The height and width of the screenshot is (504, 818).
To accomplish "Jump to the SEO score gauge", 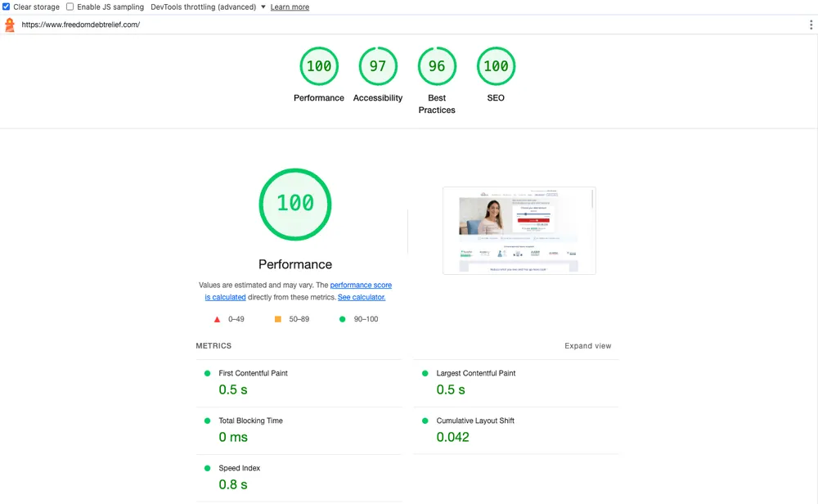I will (496, 74).
